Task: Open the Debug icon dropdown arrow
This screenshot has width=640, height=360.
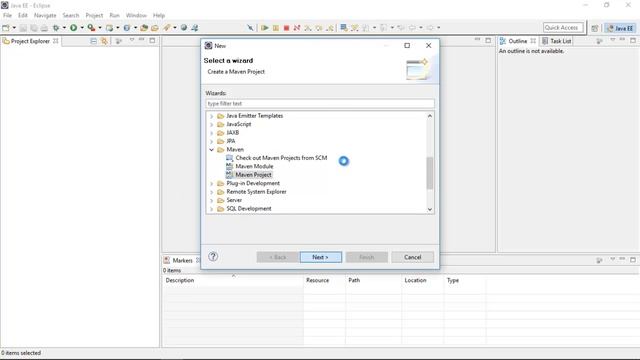Action: click(x=64, y=28)
